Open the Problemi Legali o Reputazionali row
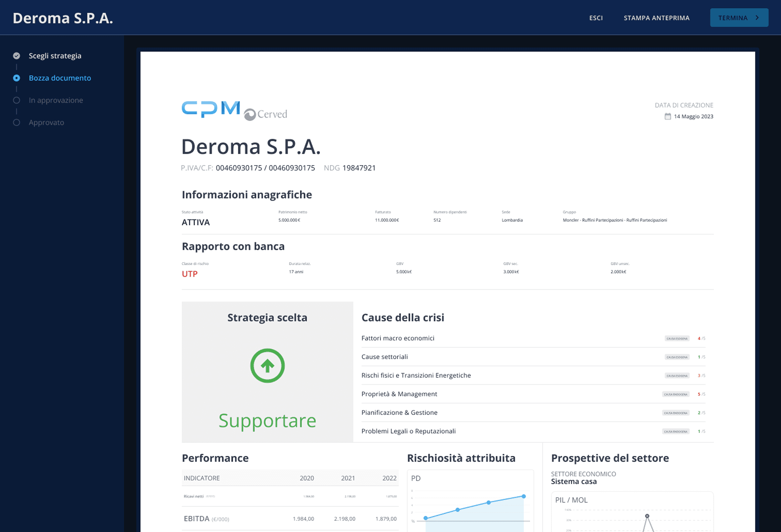781x532 pixels. point(408,431)
